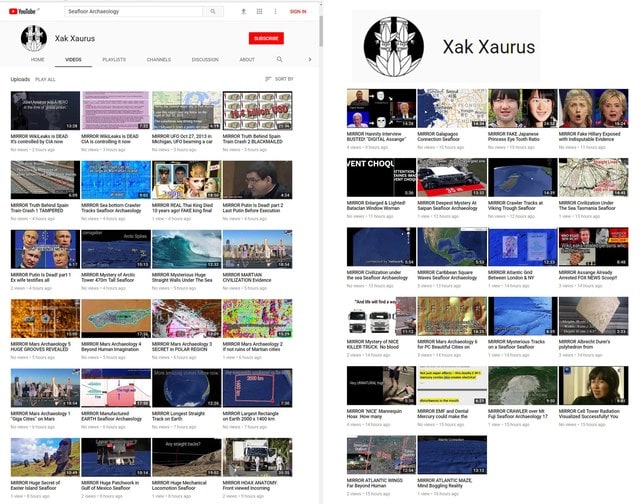Open Mars Archaeology 2 thumbnail
The width and height of the screenshot is (640, 504).
(x=258, y=318)
